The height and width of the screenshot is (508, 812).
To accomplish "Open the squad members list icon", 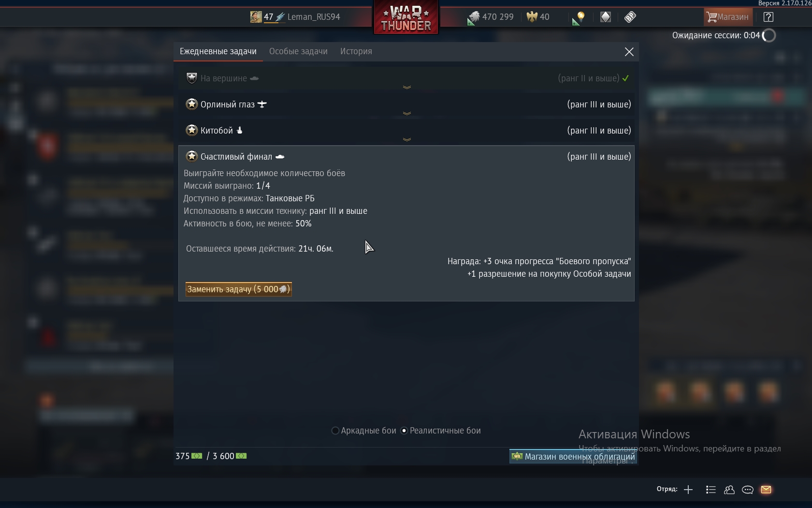I will pyautogui.click(x=710, y=490).
